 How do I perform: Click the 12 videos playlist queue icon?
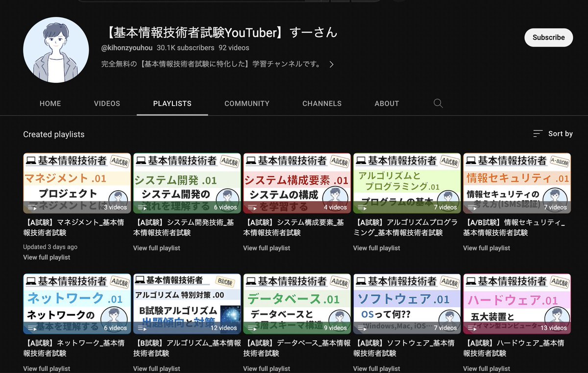pos(142,328)
